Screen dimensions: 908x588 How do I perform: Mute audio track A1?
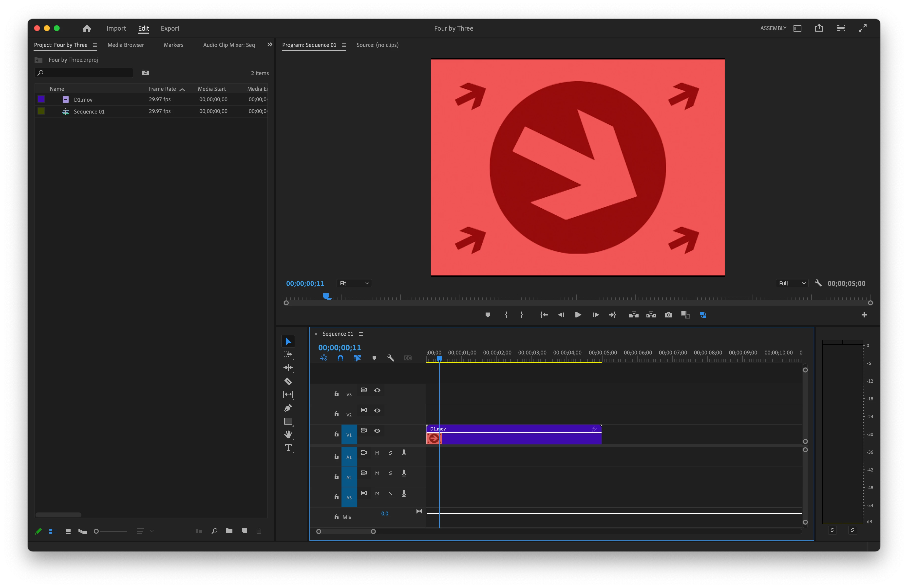[x=377, y=453]
